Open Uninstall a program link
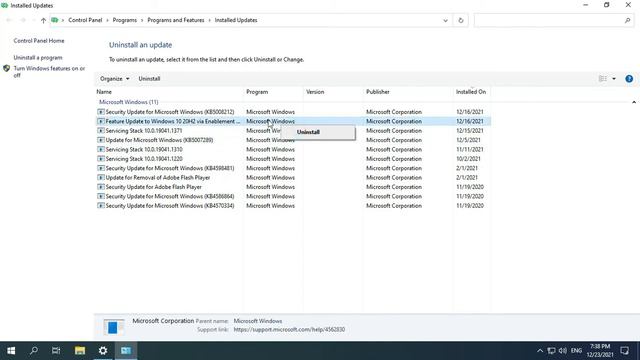 tap(38, 58)
